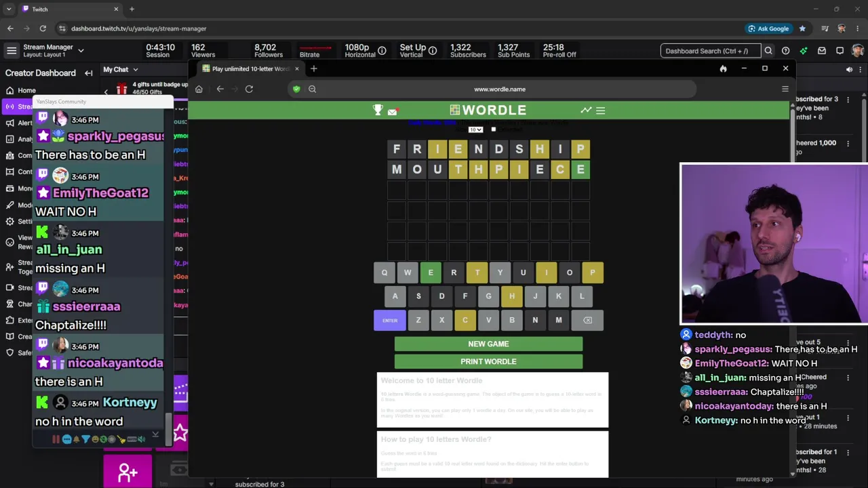Click the zoom magnifier in Wordle address bar
The width and height of the screenshot is (868, 488).
click(x=312, y=89)
